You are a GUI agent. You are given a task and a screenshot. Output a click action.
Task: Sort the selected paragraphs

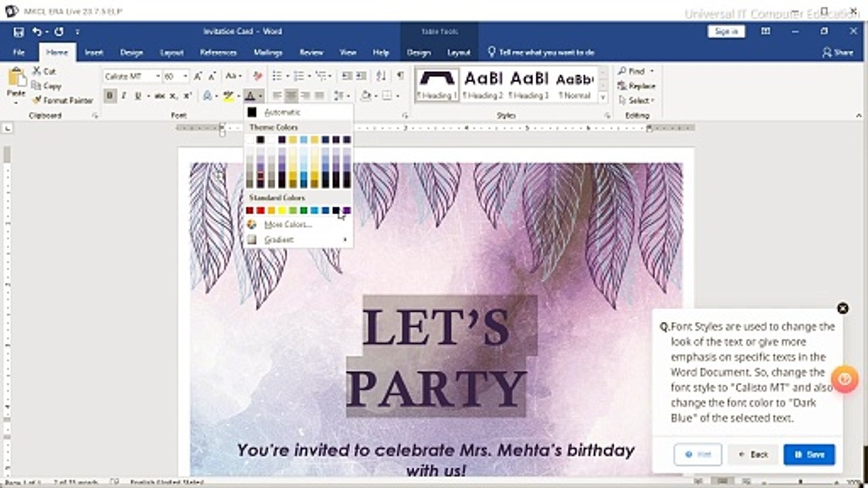pos(381,77)
